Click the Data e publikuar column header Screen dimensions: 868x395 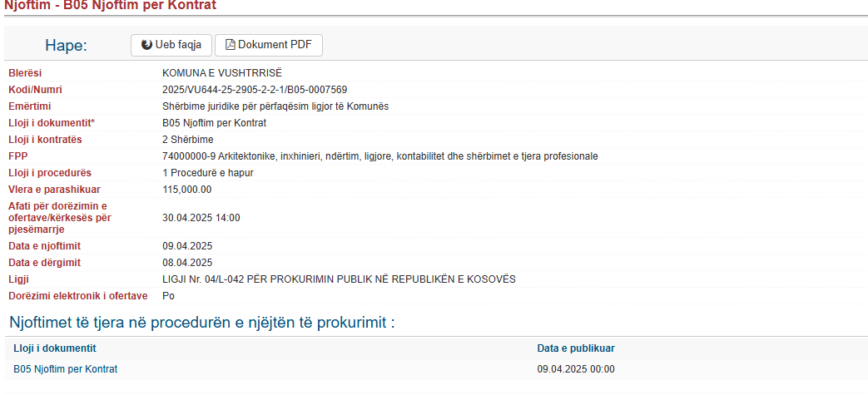pos(576,348)
